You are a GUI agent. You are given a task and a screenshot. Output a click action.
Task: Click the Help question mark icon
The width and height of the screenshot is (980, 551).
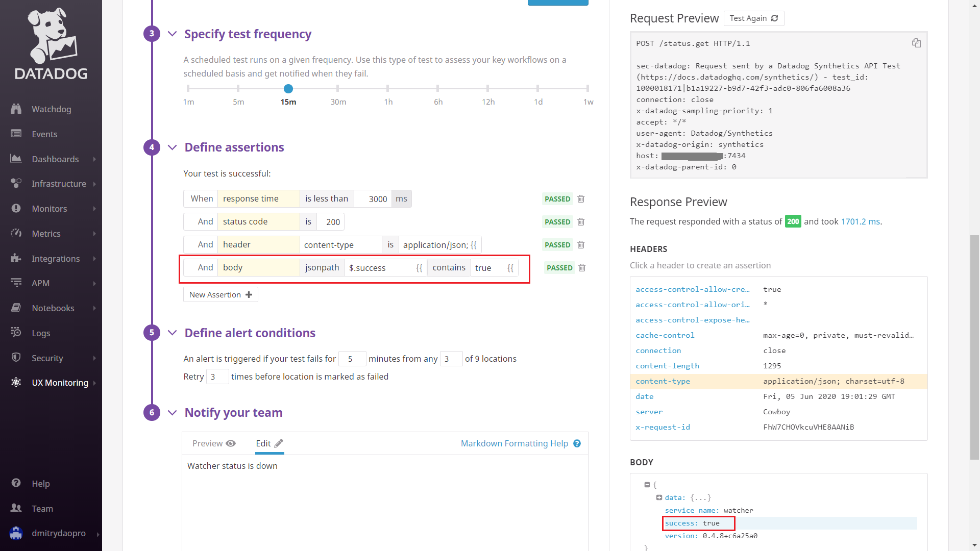[x=16, y=483]
